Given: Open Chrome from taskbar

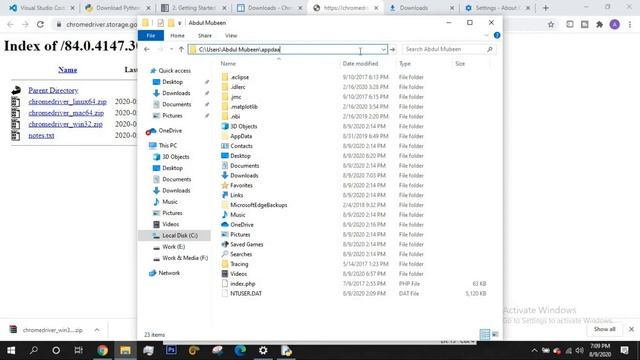Looking at the screenshot, I should [x=102, y=350].
